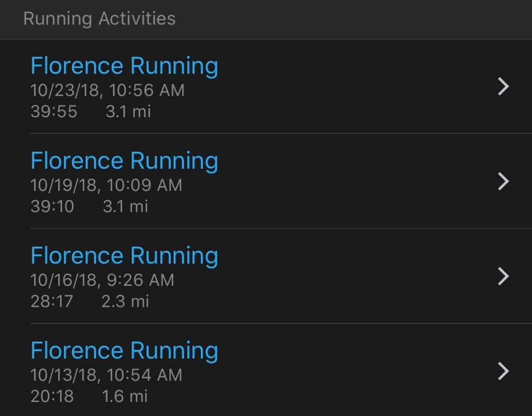
Task: Open the arrow beside the 10/16/18 run
Action: pos(504,276)
